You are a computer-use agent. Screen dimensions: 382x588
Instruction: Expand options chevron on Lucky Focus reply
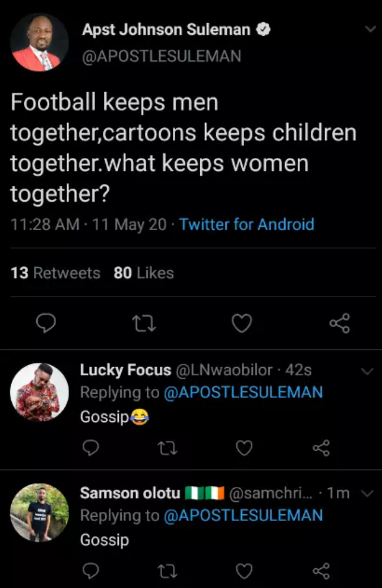[368, 371]
